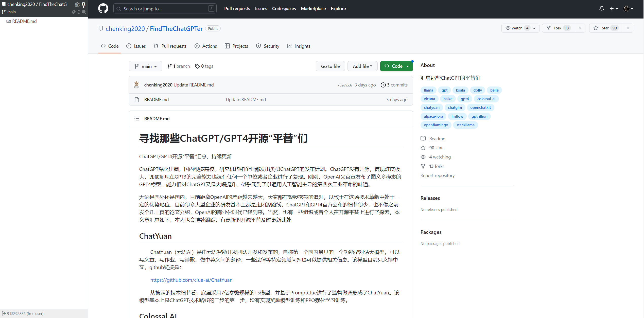
Task: Select the koala topic tag
Action: pyautogui.click(x=460, y=90)
